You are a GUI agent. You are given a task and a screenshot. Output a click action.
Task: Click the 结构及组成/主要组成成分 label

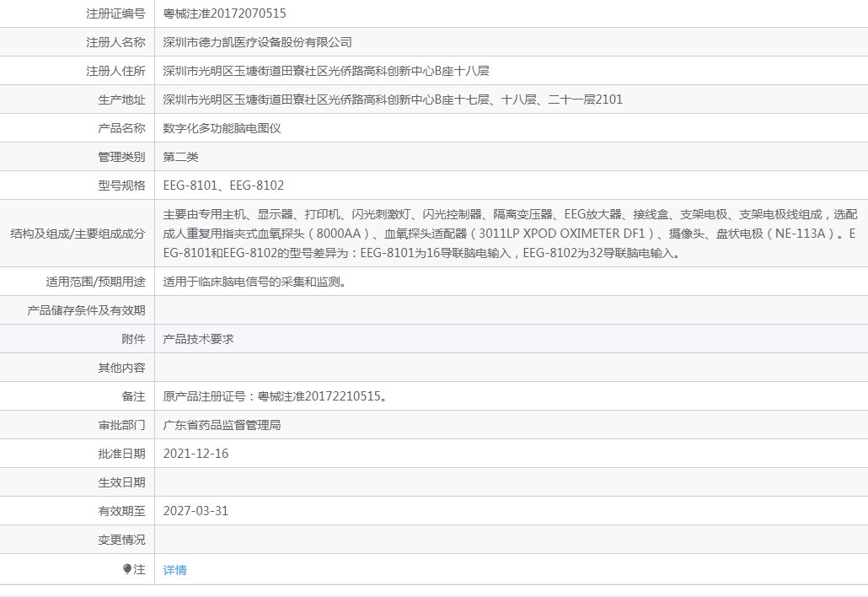[x=78, y=234]
